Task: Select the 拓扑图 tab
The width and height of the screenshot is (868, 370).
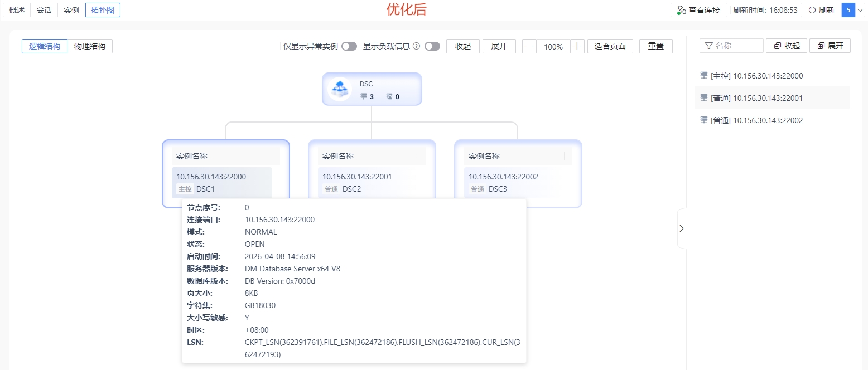Action: [x=103, y=10]
